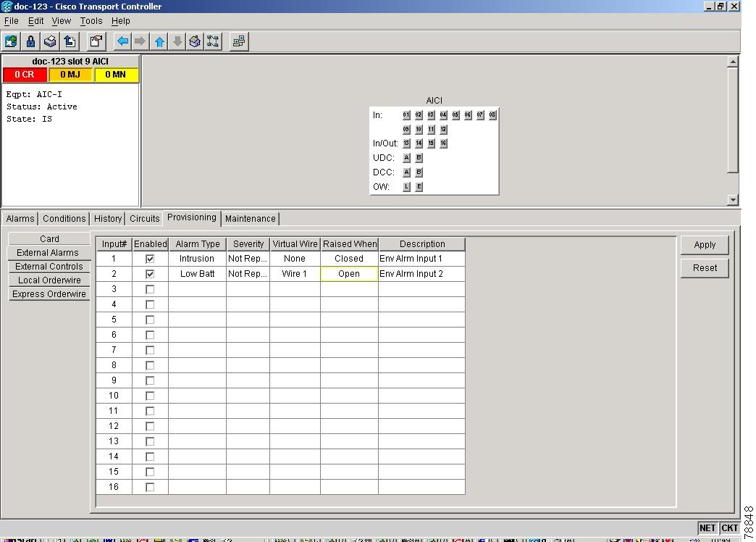Click the forward arrow toolbar icon
This screenshot has height=542, width=756.
(x=140, y=41)
